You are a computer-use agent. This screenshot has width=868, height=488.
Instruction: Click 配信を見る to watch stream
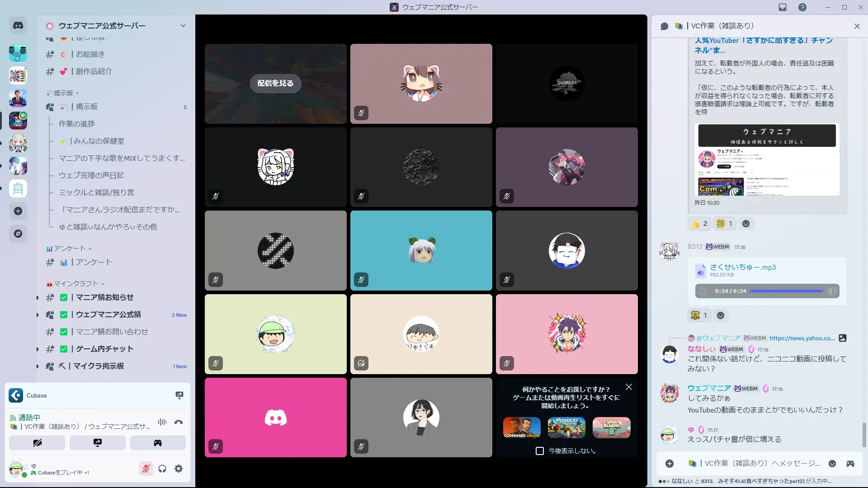(x=275, y=83)
